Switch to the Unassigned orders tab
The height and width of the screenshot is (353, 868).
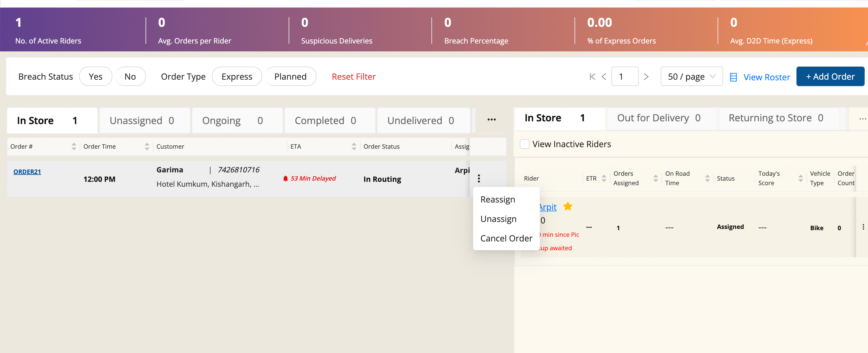(x=142, y=120)
